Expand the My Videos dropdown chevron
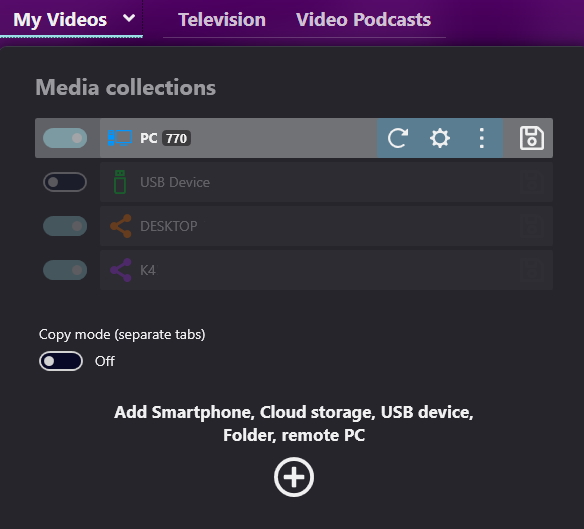Viewport: 584px width, 529px height. (x=129, y=18)
